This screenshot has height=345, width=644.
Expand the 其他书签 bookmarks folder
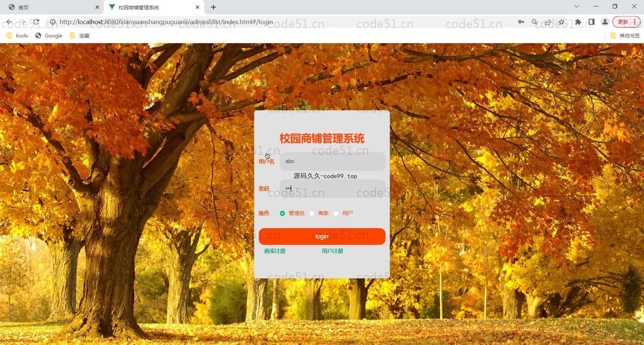pos(625,36)
